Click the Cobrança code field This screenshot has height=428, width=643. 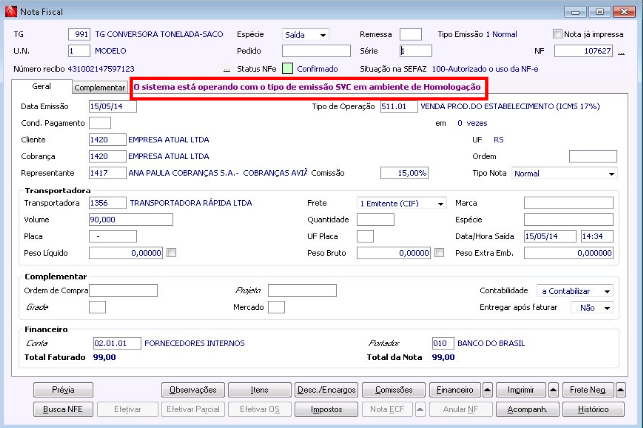[x=108, y=156]
